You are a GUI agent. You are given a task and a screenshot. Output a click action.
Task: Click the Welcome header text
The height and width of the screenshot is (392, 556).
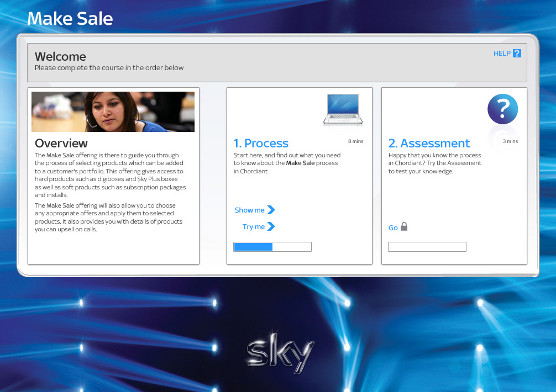(x=61, y=56)
